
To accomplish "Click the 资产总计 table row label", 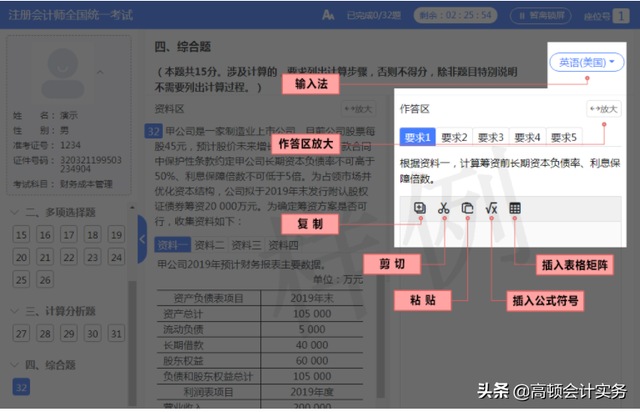I will [183, 314].
